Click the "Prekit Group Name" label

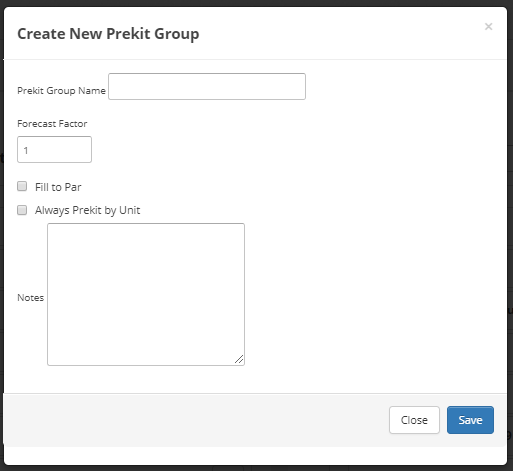61,91
